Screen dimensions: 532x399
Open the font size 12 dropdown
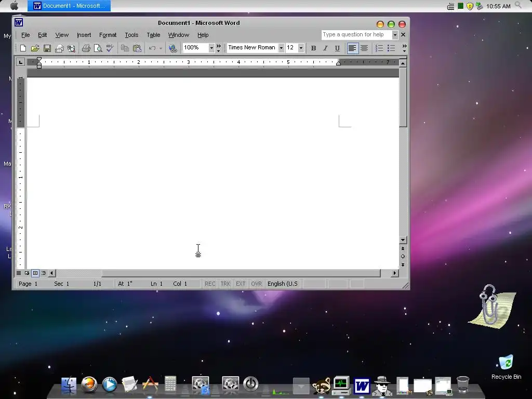(x=301, y=48)
